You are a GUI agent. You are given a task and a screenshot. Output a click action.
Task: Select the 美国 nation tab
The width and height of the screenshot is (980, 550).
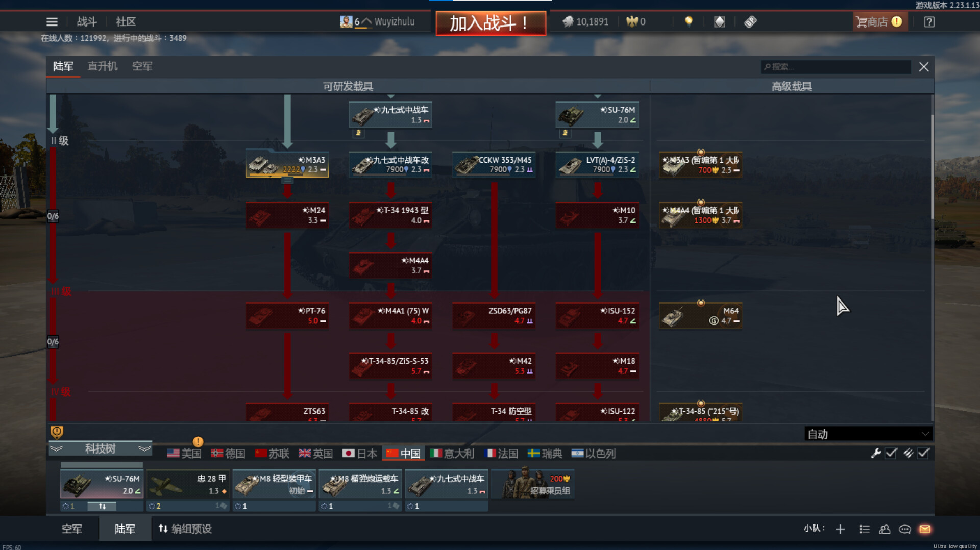point(184,454)
